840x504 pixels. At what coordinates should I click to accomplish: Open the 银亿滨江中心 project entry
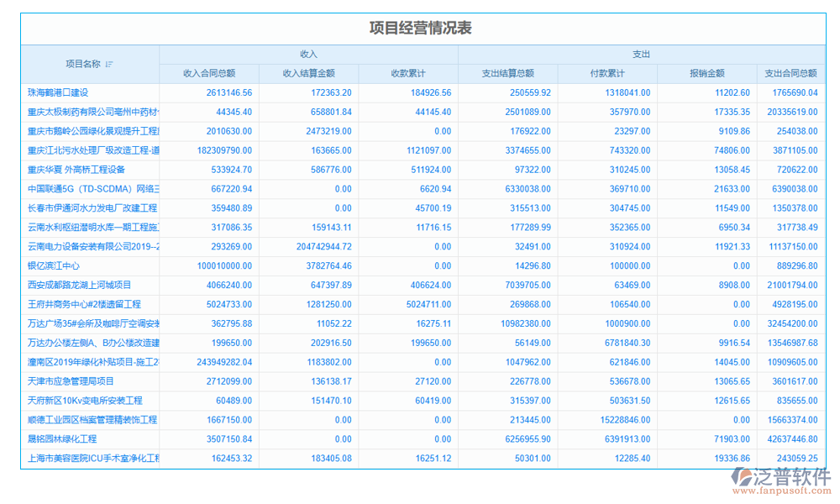[55, 265]
